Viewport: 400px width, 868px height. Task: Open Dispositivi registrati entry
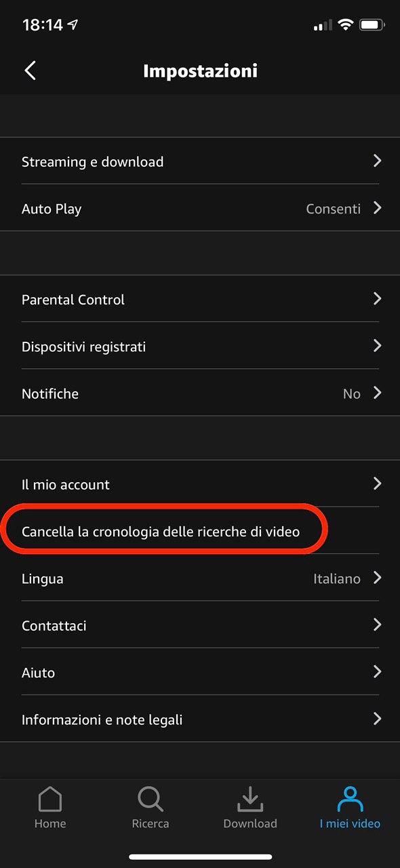point(200,346)
